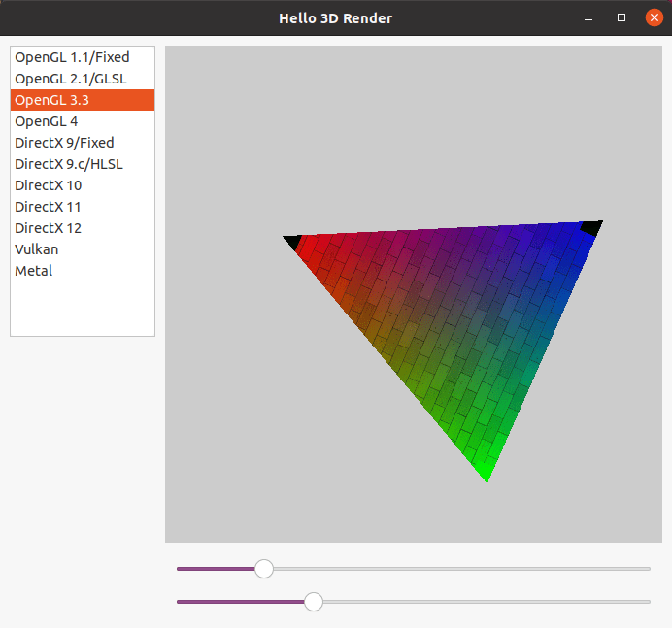Select OpenGL 1.1/Fixed in the renderer list

point(72,57)
